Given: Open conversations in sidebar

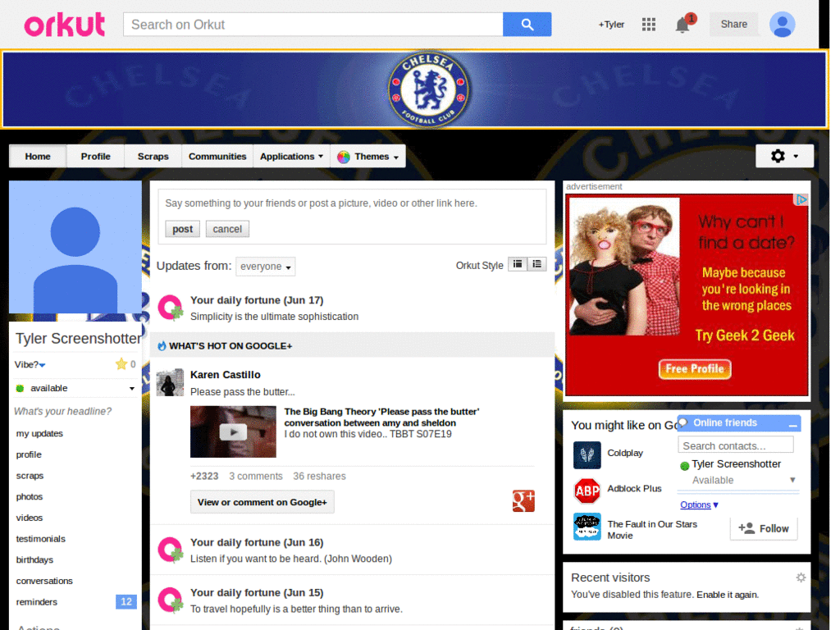Looking at the screenshot, I should tap(44, 581).
